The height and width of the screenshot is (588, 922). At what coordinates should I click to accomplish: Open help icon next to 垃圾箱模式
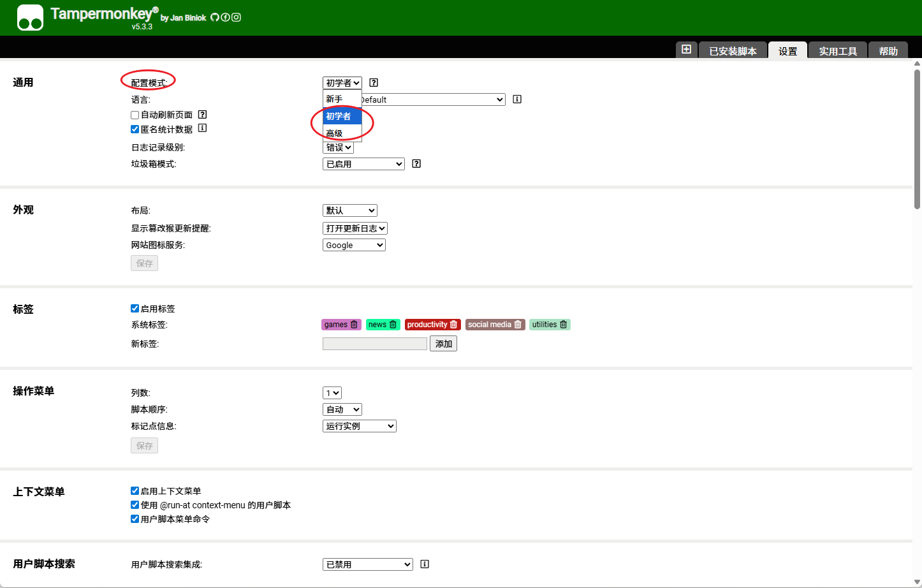(x=416, y=164)
